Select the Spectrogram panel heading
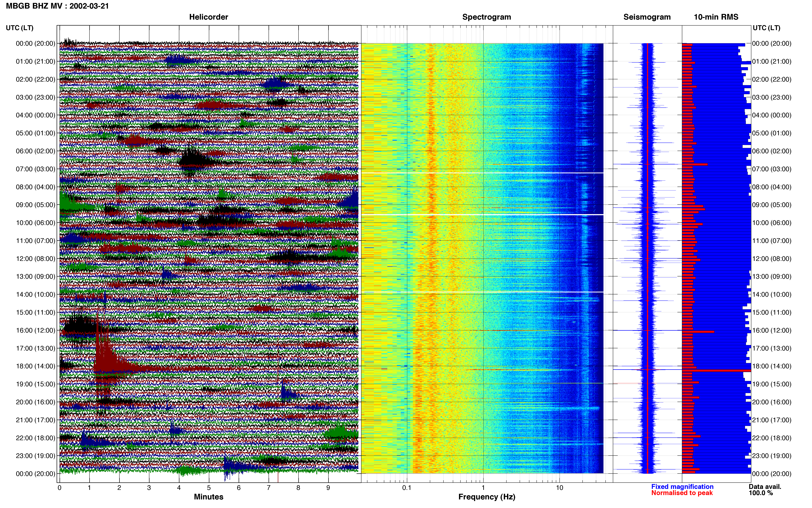Viewport: 812px width, 508px height. pos(487,17)
